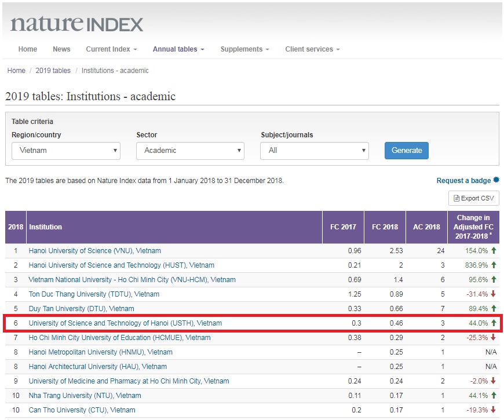504x420 pixels.
Task: Open Ton Duc Thang University (TDTU) link
Action: tap(94, 294)
